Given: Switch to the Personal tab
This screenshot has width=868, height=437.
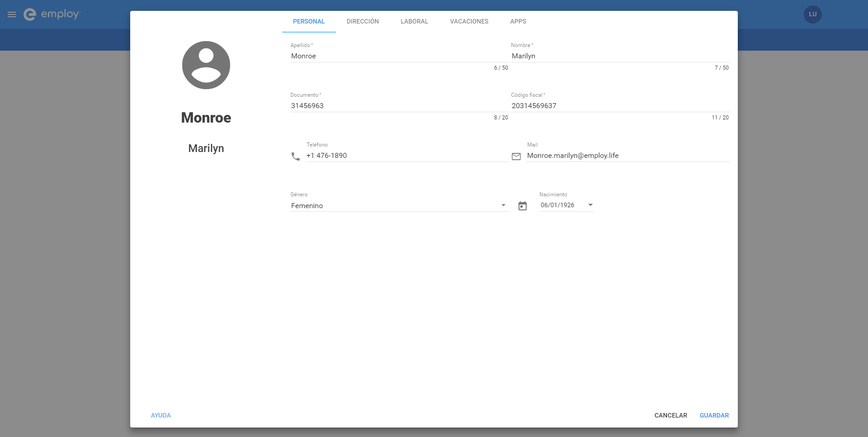Looking at the screenshot, I should [309, 21].
